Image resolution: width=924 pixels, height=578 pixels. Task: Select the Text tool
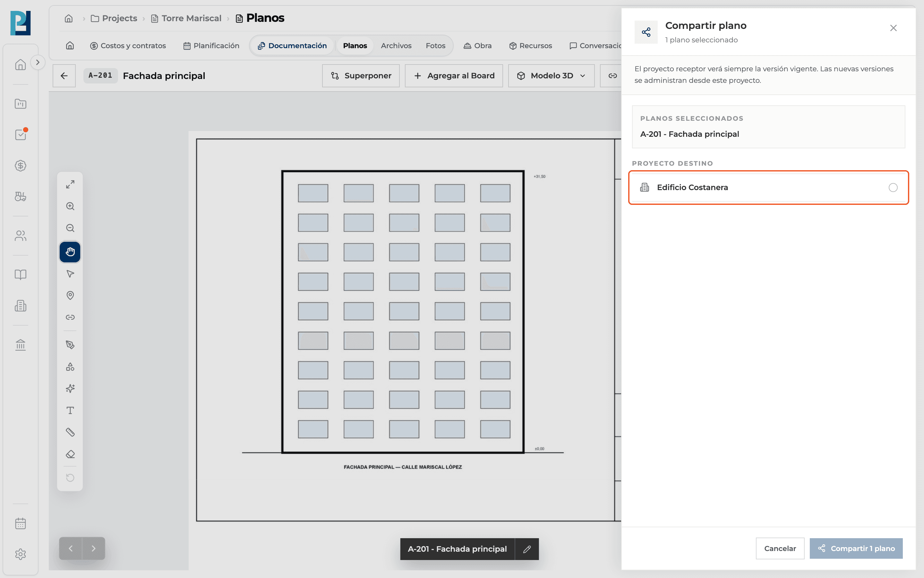pos(70,411)
